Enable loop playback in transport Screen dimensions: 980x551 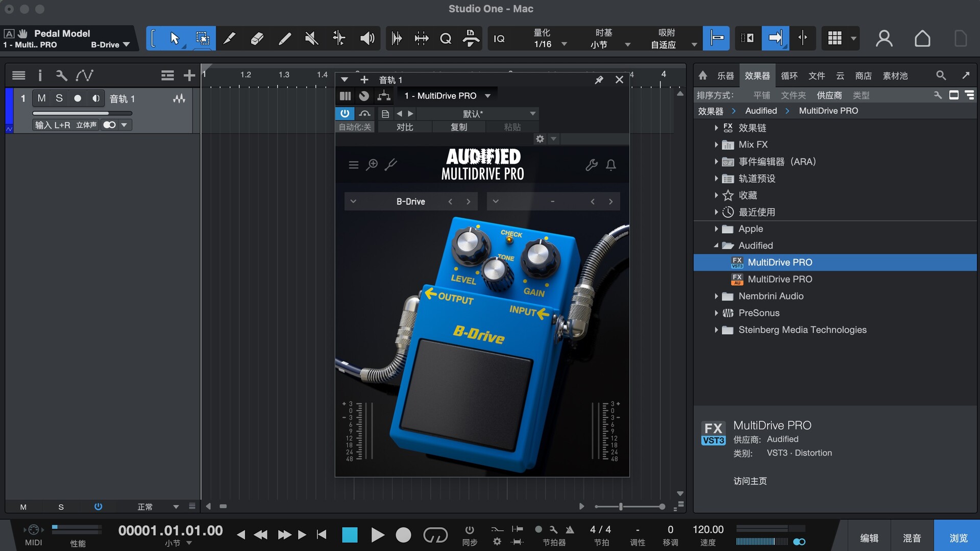[x=435, y=535]
